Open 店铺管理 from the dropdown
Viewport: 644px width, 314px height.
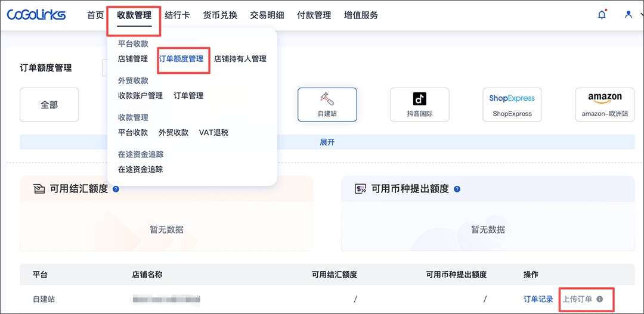coord(132,59)
